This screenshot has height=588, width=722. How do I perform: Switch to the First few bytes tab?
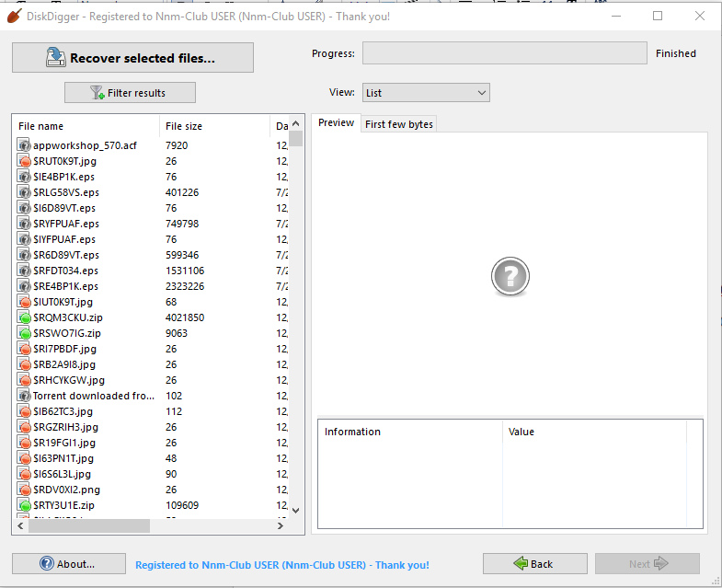click(399, 124)
